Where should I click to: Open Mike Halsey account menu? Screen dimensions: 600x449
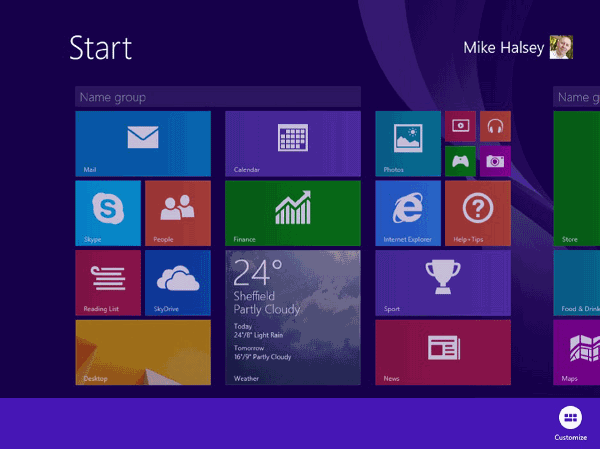(x=517, y=47)
